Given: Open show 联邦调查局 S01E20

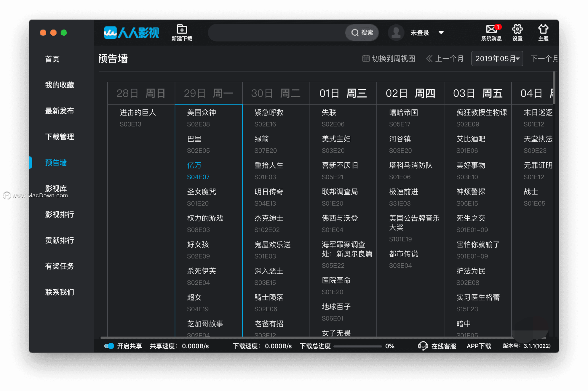Looking at the screenshot, I should (340, 197).
